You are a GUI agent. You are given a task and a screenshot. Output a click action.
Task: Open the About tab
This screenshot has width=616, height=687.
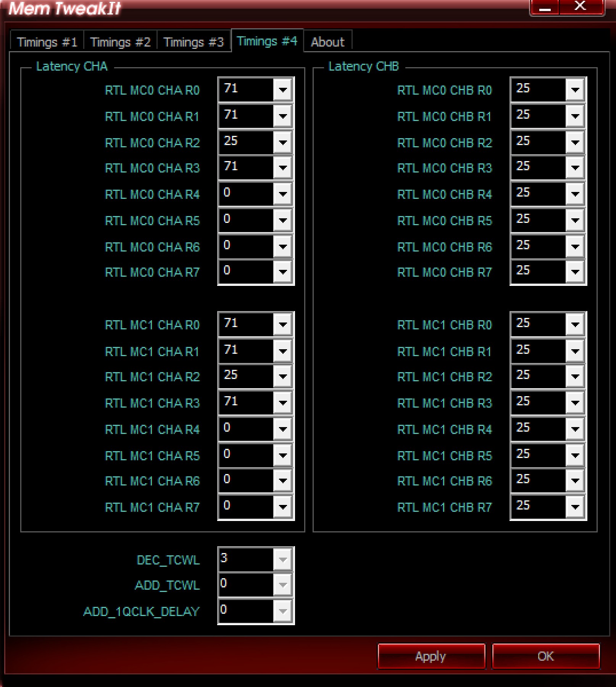pos(327,41)
